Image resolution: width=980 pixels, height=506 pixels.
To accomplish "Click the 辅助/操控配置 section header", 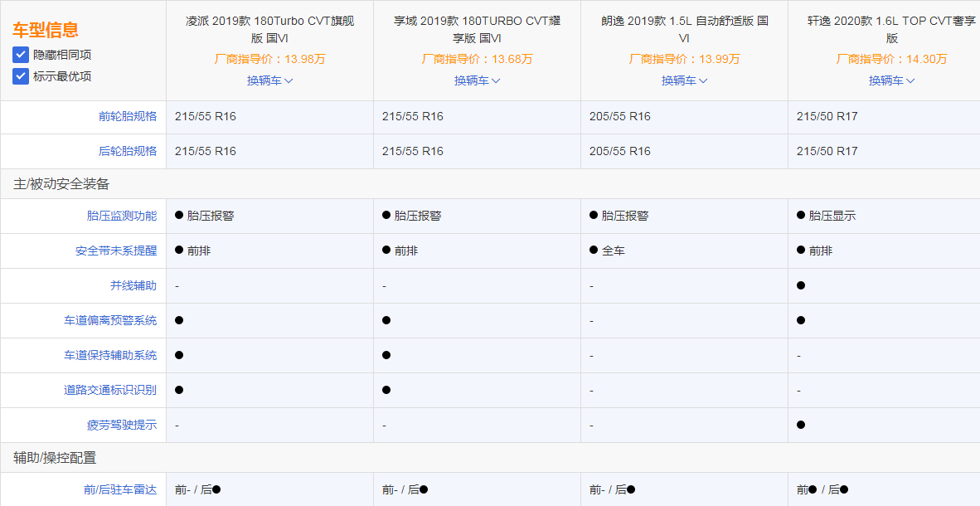I will [55, 458].
